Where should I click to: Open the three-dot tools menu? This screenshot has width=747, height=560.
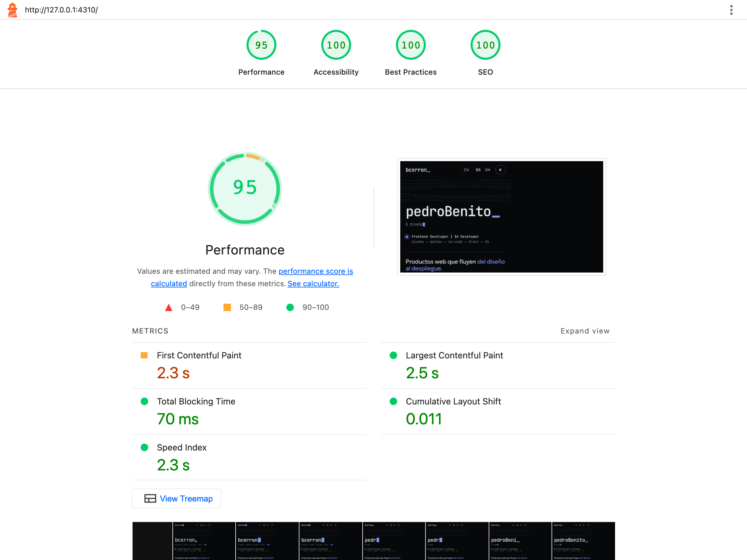click(x=731, y=10)
